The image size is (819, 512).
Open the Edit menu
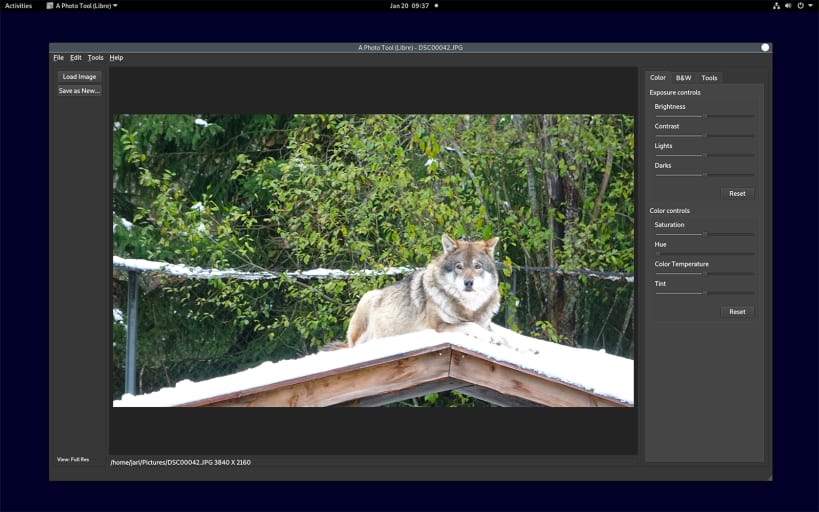76,58
